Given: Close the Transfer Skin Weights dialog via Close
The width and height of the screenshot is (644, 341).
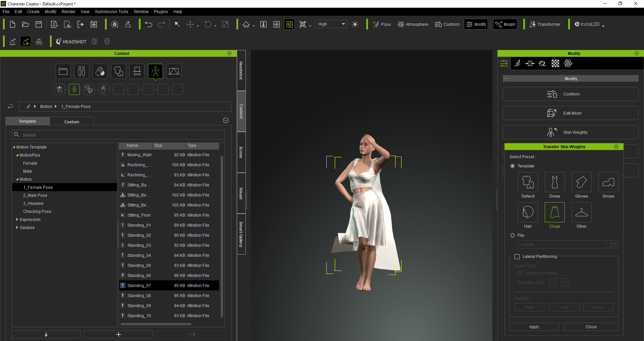Looking at the screenshot, I should point(591,327).
